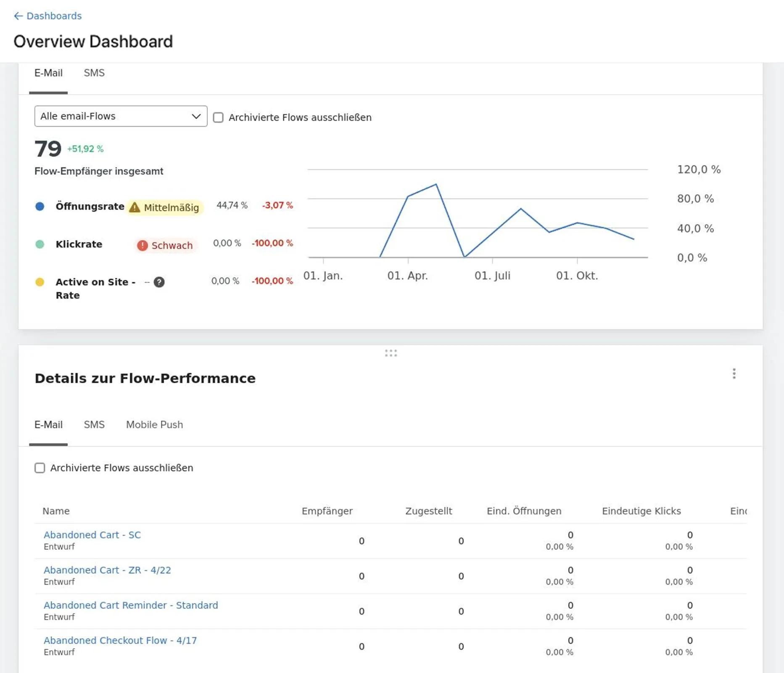Select the Mobile Push tab
This screenshot has height=673, width=784.
154,424
